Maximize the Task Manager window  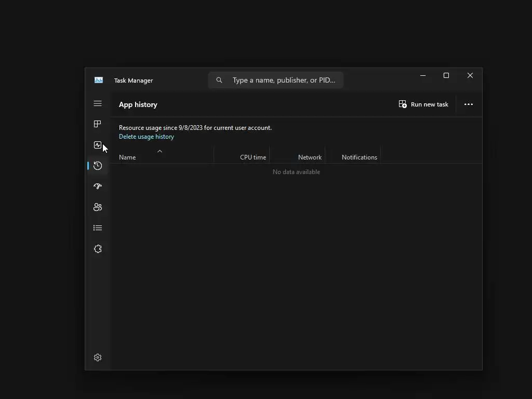pyautogui.click(x=446, y=75)
